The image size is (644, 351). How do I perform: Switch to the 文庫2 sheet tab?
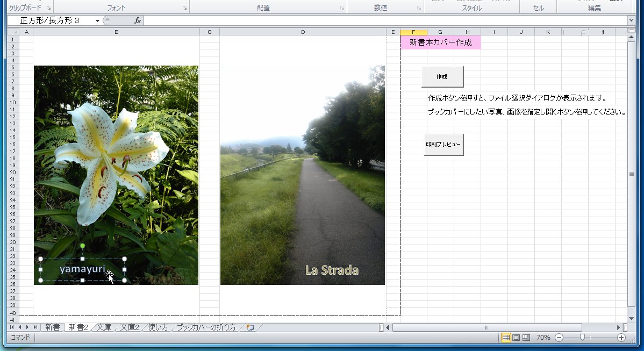130,327
